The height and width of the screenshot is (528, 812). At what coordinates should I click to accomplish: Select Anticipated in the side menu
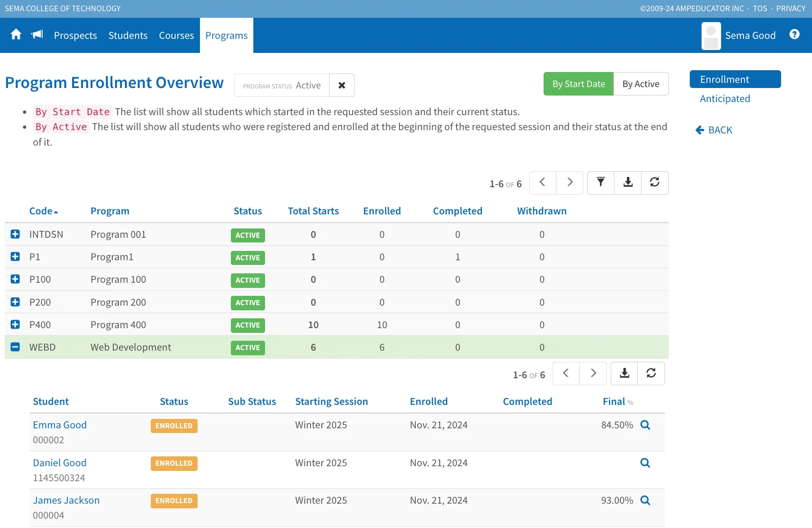tap(725, 99)
